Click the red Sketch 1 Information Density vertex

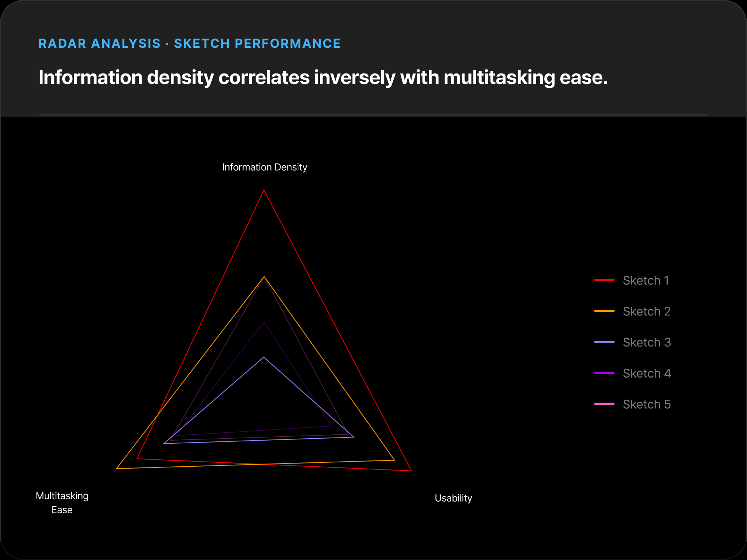(264, 190)
